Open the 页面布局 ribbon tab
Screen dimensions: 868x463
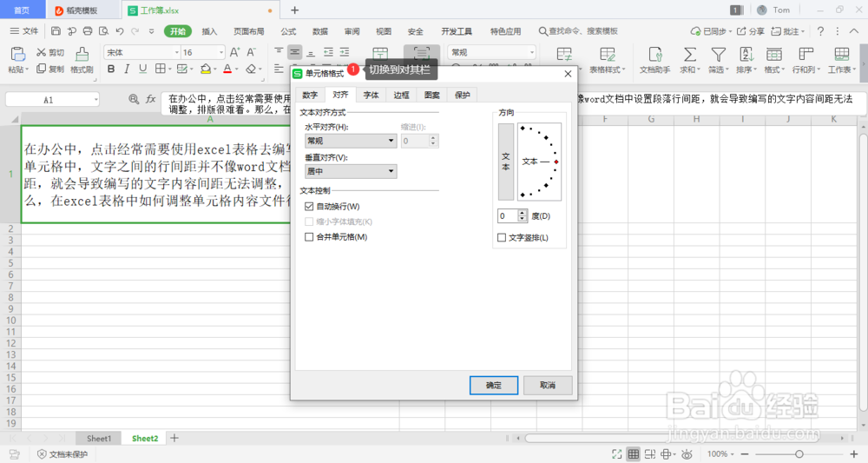pyautogui.click(x=248, y=31)
